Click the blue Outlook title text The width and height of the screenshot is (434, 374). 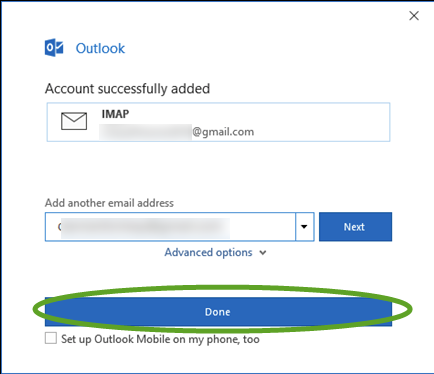point(100,48)
